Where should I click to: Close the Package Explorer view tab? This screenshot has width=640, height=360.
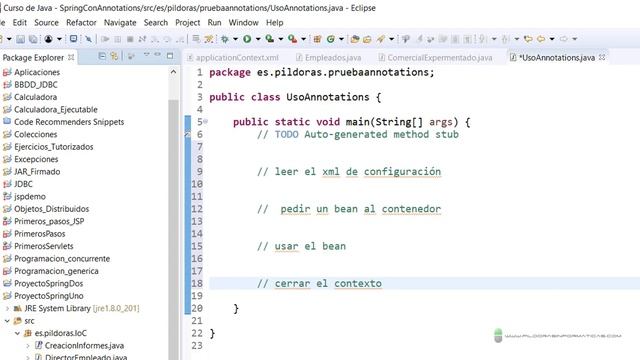click(71, 57)
